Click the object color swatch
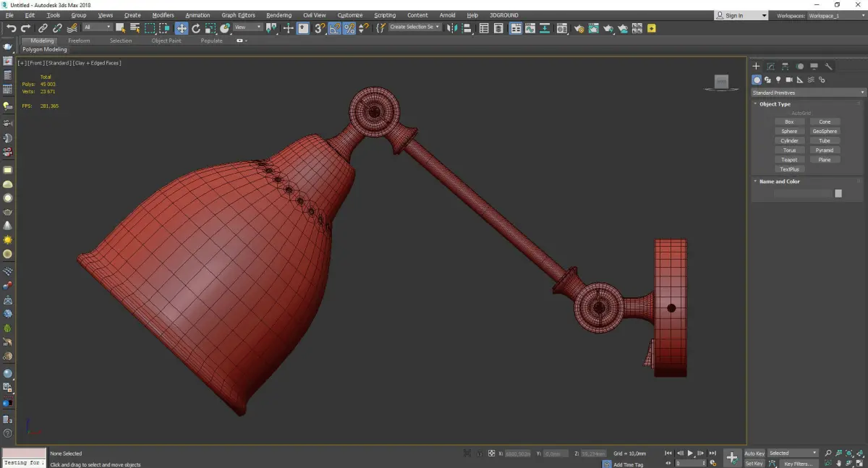 click(838, 193)
